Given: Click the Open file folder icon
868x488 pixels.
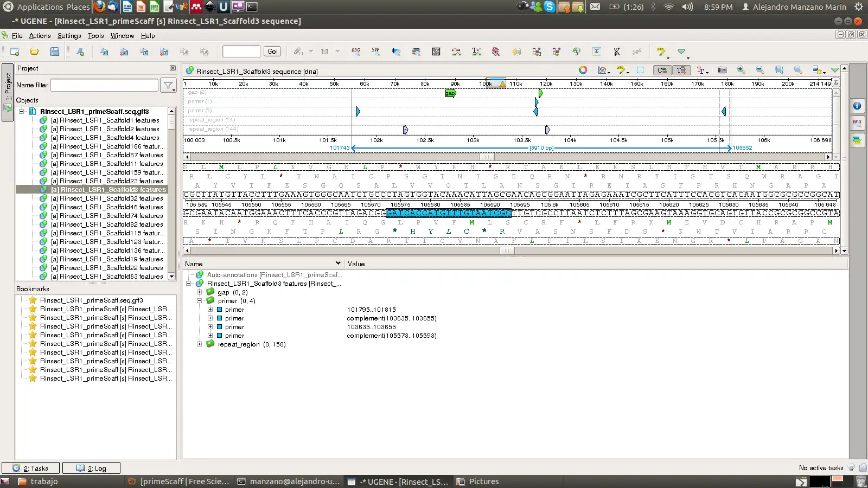Looking at the screenshot, I should pos(35,52).
